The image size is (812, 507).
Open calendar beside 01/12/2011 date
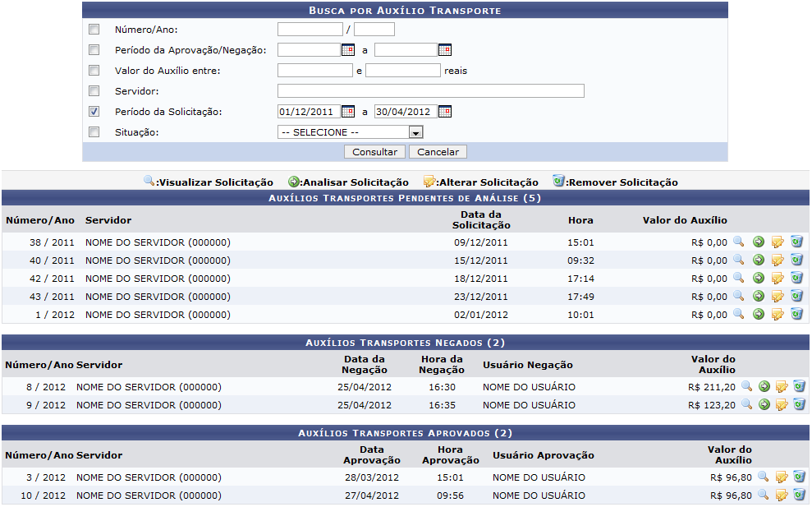tap(348, 112)
